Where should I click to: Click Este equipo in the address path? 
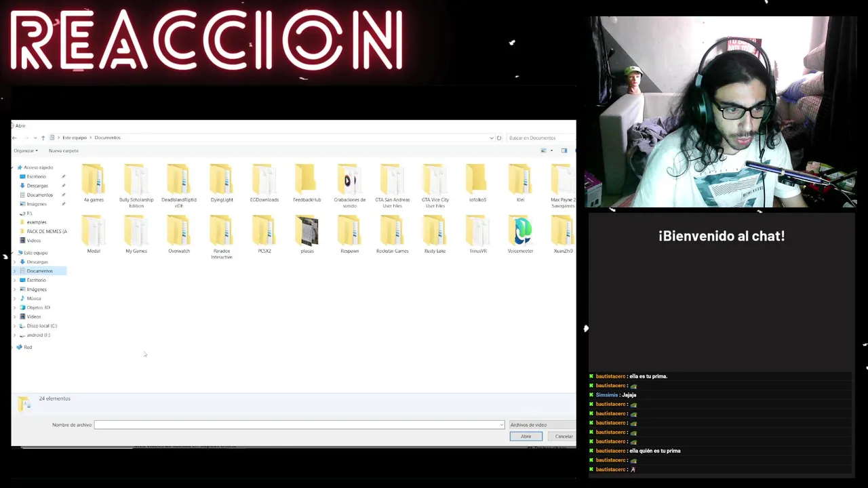[75, 138]
